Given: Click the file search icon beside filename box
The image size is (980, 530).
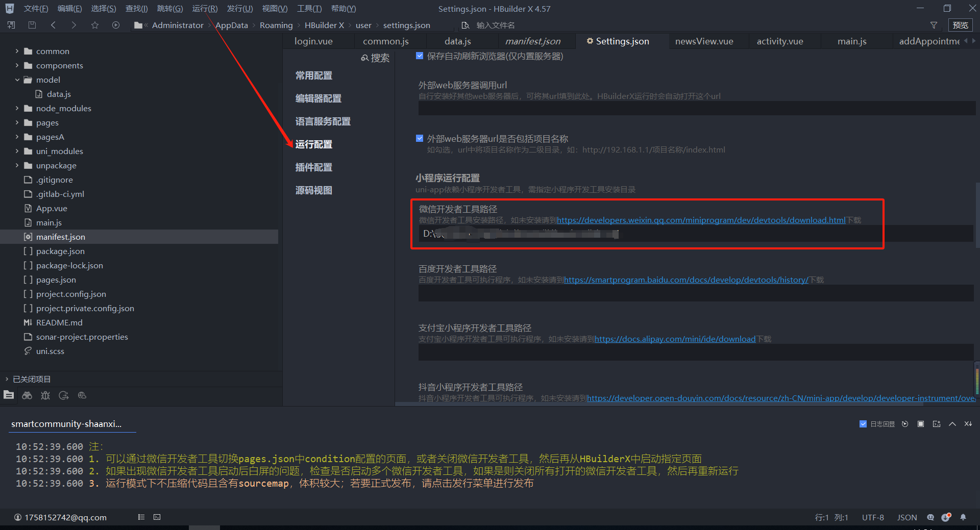Looking at the screenshot, I should tap(465, 25).
